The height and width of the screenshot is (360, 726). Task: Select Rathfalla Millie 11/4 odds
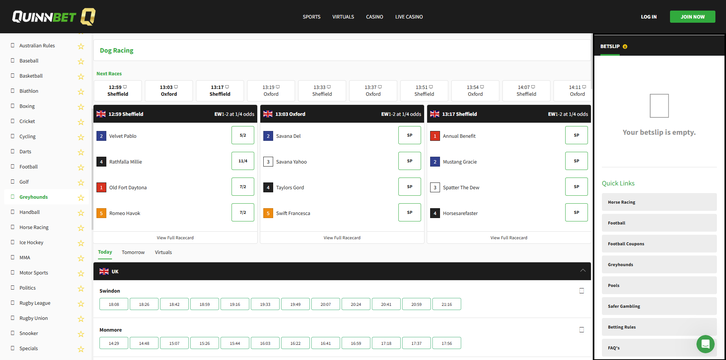[243, 161]
